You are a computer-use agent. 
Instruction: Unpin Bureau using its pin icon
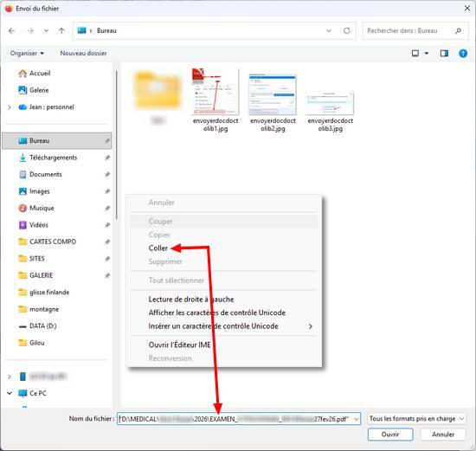(x=107, y=141)
